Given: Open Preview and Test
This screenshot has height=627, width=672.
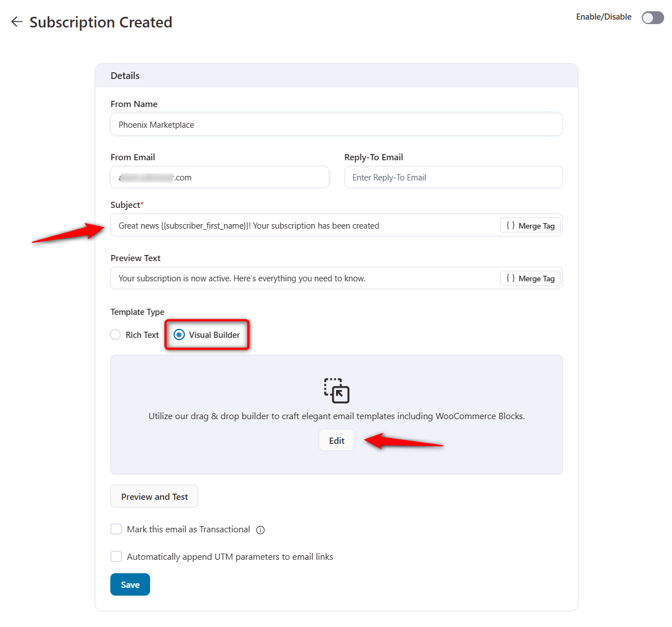Looking at the screenshot, I should point(154,496).
